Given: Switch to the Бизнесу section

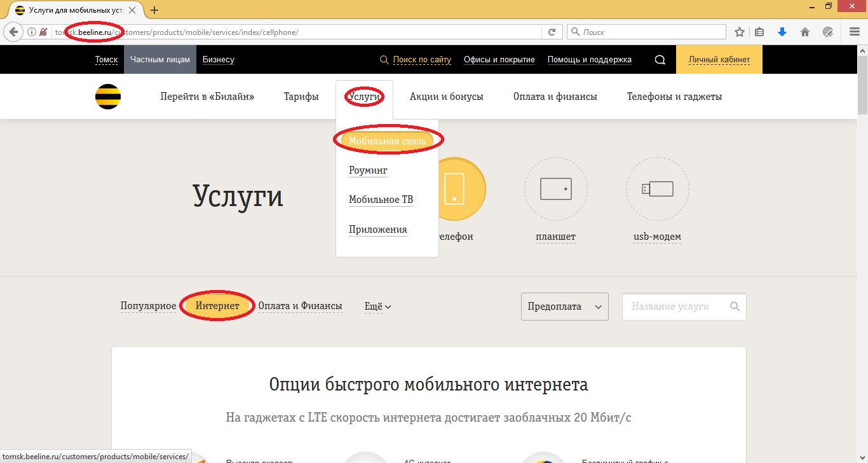Looking at the screenshot, I should point(218,59).
